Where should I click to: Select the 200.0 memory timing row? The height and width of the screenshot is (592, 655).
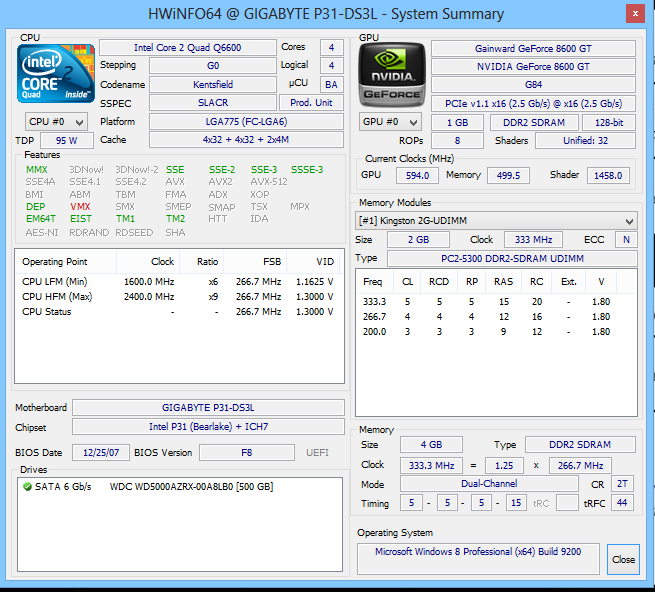496,332
